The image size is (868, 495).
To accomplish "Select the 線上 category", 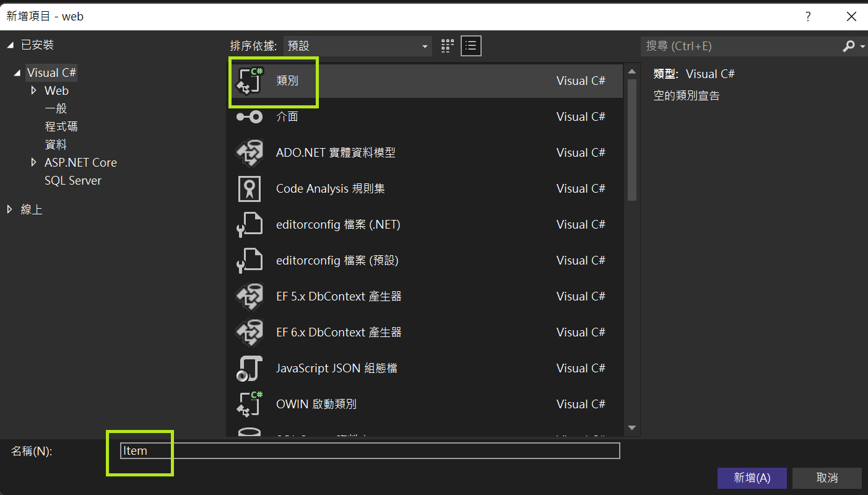I will pyautogui.click(x=32, y=209).
